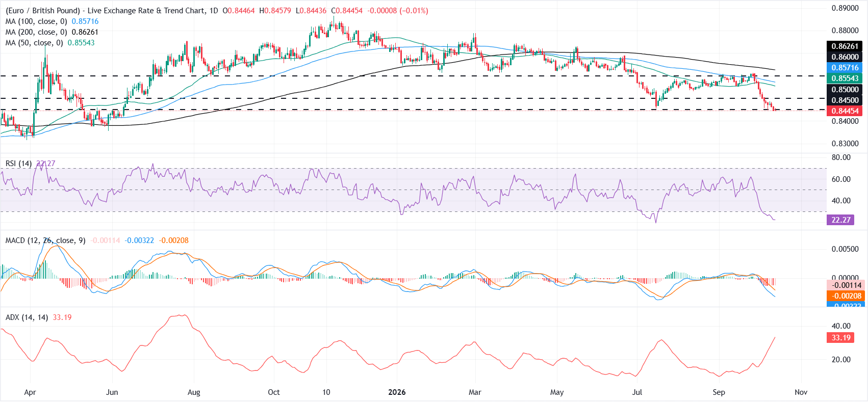Click the blue 0.85716 price axis tag
This screenshot has width=868, height=403.
pos(845,68)
